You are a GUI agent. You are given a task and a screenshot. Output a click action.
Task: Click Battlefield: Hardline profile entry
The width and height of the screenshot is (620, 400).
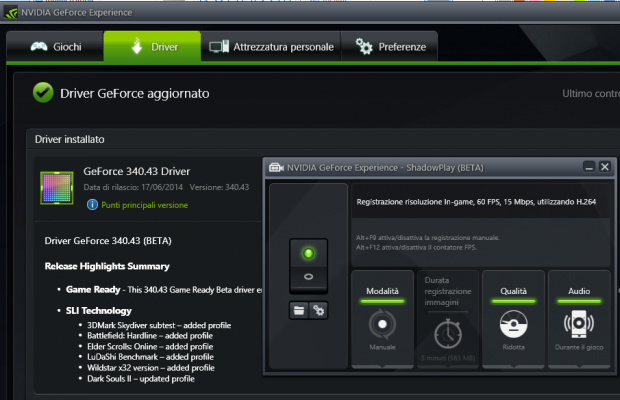click(x=150, y=336)
